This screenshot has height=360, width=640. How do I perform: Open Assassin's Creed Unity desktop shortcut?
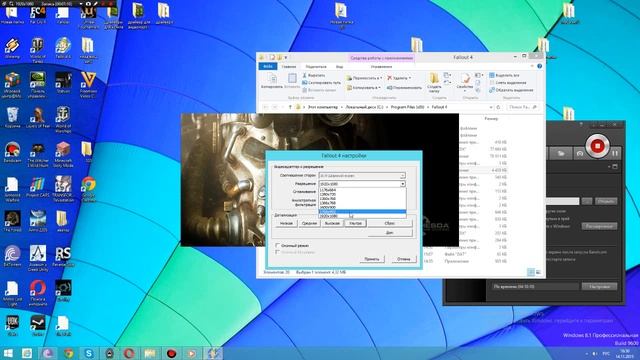click(38, 258)
